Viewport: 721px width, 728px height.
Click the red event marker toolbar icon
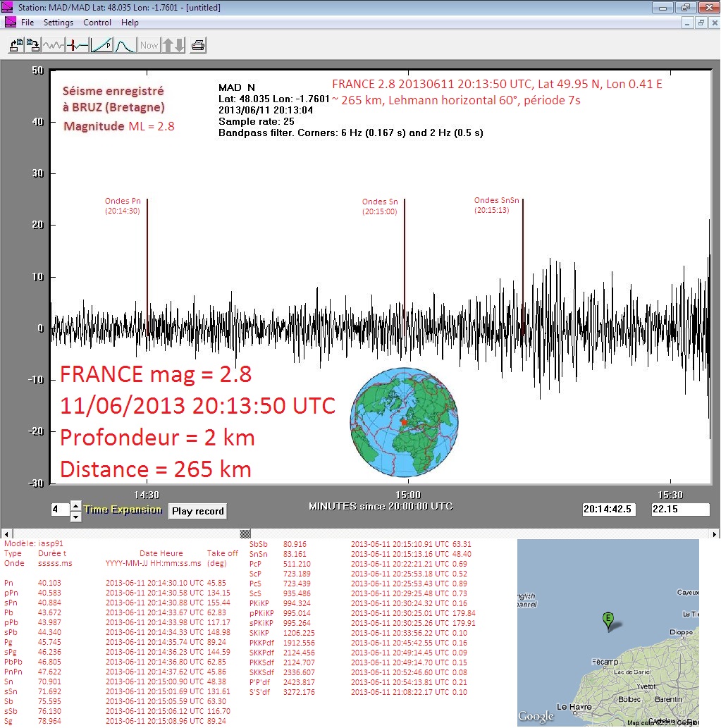click(78, 45)
